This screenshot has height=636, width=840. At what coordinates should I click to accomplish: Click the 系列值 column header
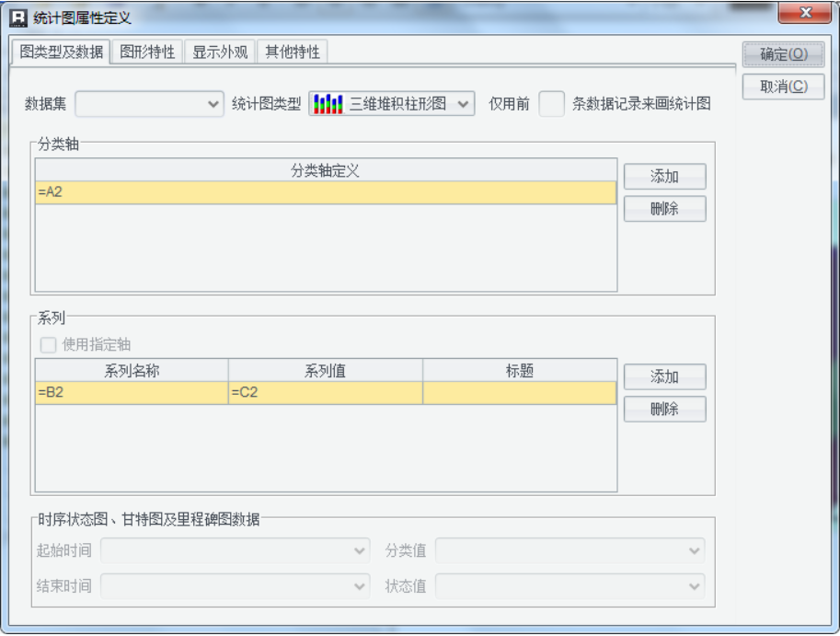click(325, 371)
